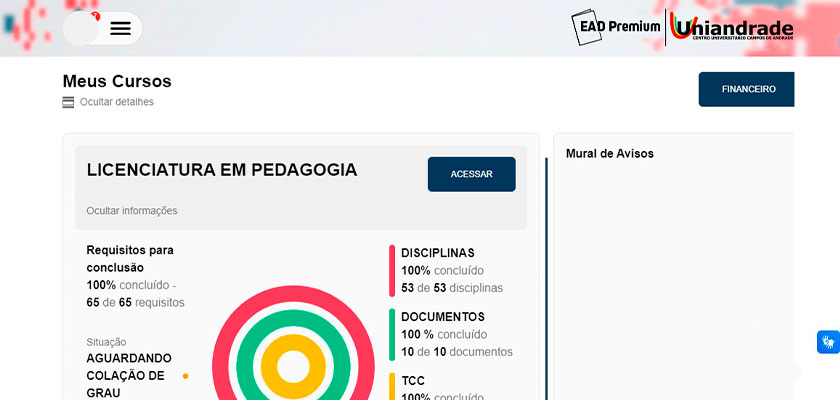Click the red notification dot on avatar
Image resolution: width=840 pixels, height=400 pixels.
coord(95,17)
